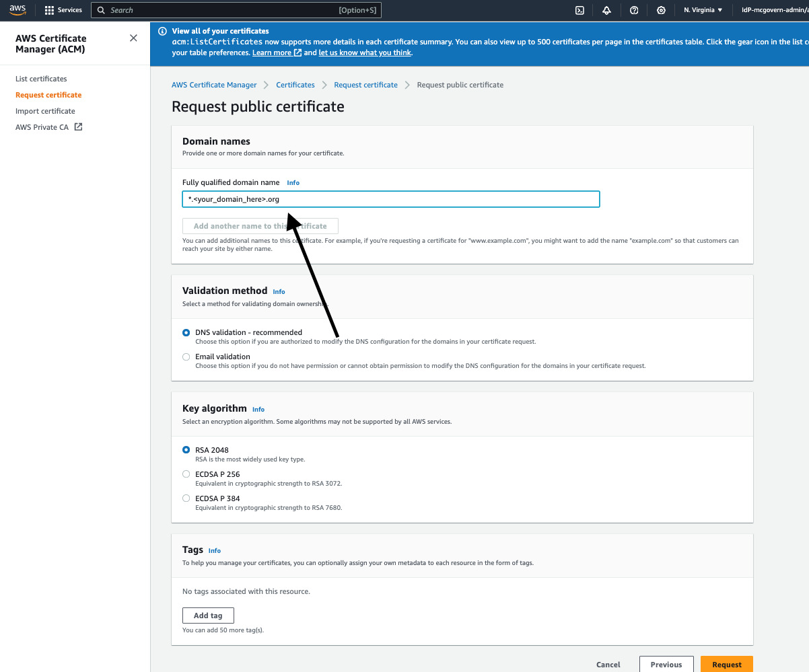809x672 pixels.
Task: Click the Add tag button
Action: click(x=208, y=615)
